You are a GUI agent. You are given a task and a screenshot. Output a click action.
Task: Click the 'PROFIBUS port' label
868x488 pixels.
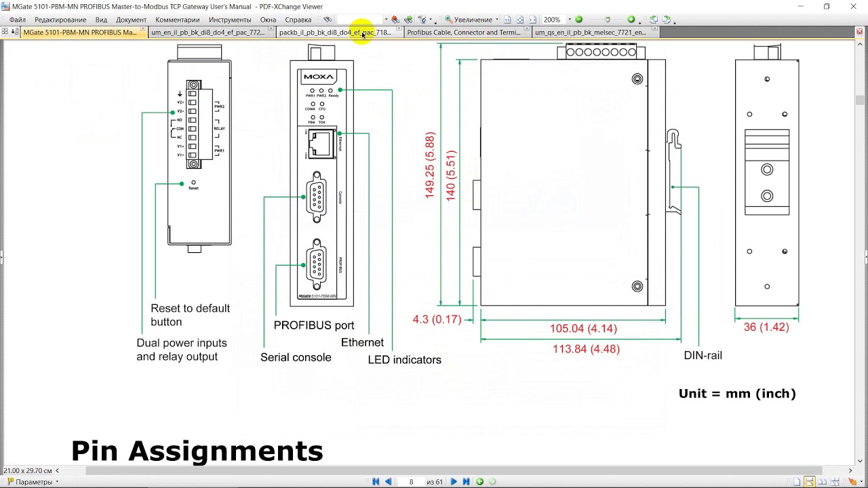tap(314, 325)
